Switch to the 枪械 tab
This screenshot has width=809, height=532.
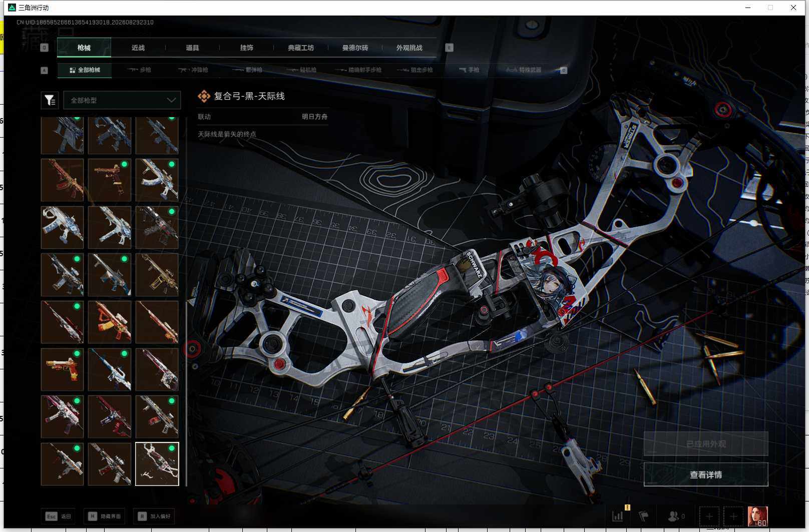84,48
